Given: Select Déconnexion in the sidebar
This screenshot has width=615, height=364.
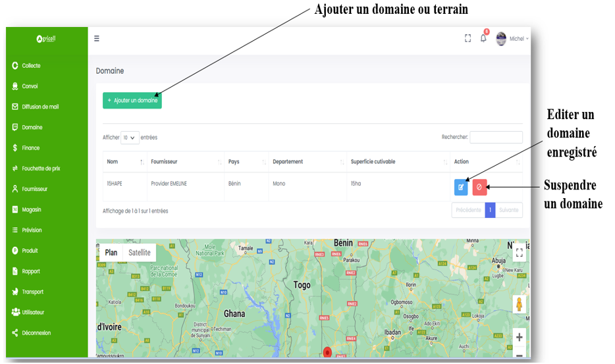Looking at the screenshot, I should coord(36,333).
